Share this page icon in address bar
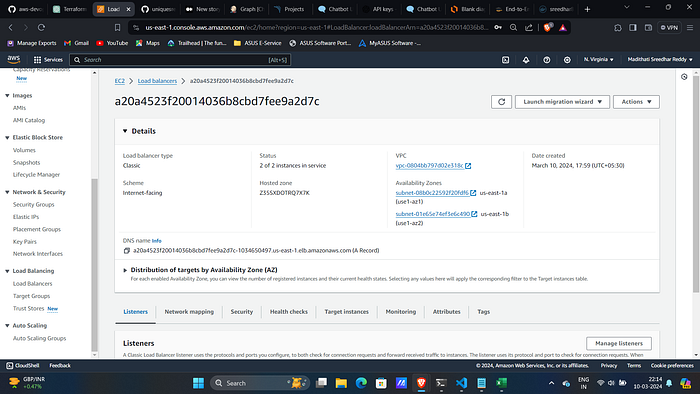 pyautogui.click(x=529, y=28)
